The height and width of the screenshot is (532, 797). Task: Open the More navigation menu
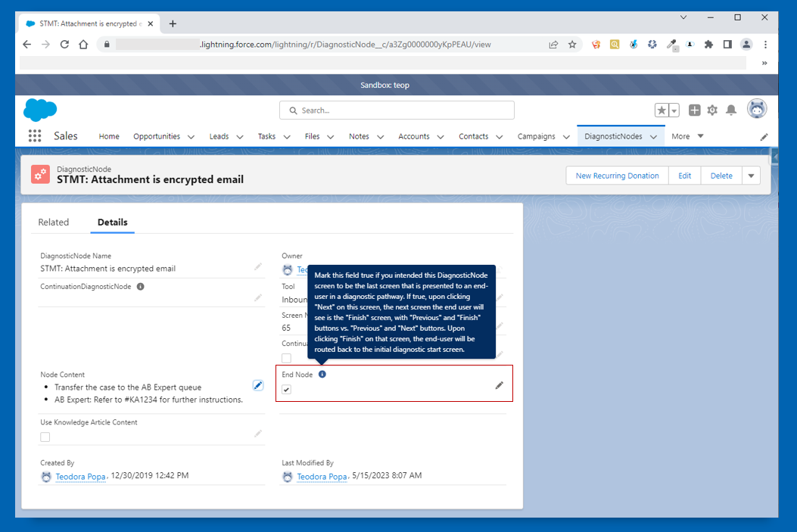pos(687,136)
